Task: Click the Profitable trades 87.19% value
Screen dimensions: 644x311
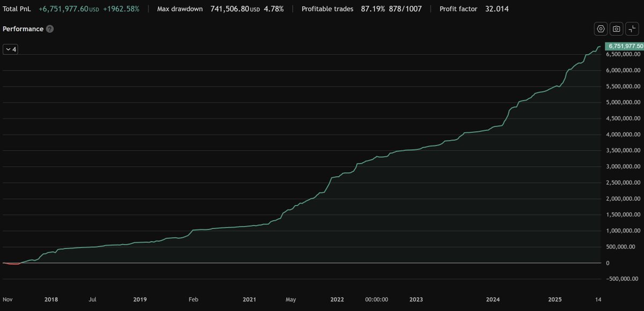Action: coord(373,9)
